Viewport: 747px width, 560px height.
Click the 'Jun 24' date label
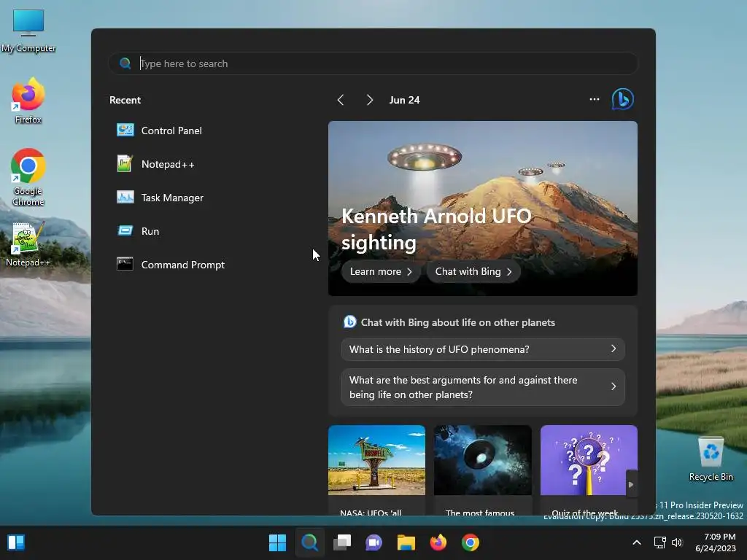click(404, 100)
